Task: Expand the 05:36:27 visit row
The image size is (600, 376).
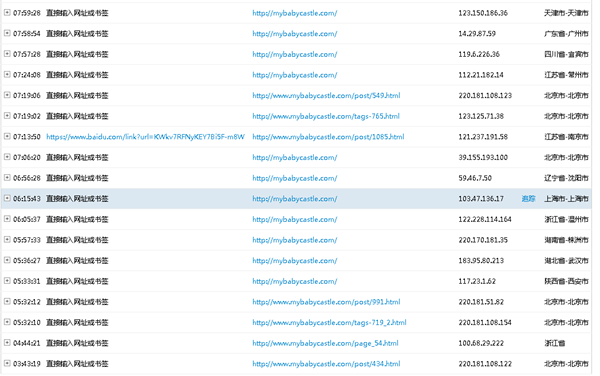Action: tap(7, 260)
